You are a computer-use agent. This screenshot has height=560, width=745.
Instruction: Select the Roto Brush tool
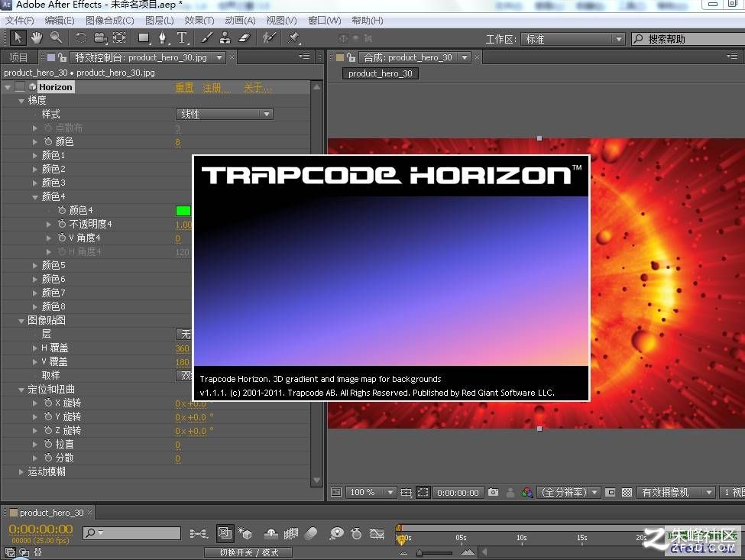(269, 37)
